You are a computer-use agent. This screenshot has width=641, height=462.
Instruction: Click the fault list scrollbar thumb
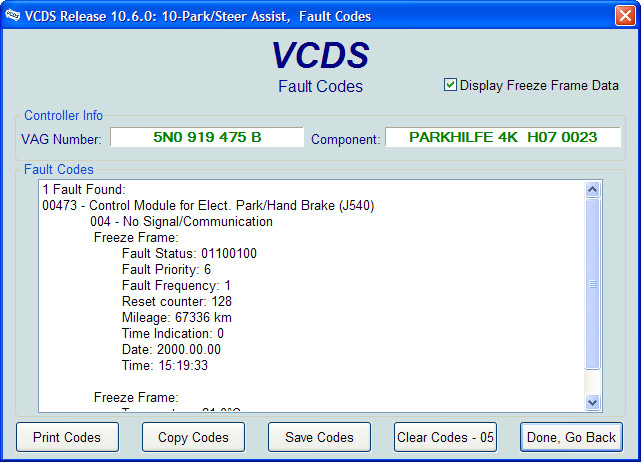pos(592,284)
